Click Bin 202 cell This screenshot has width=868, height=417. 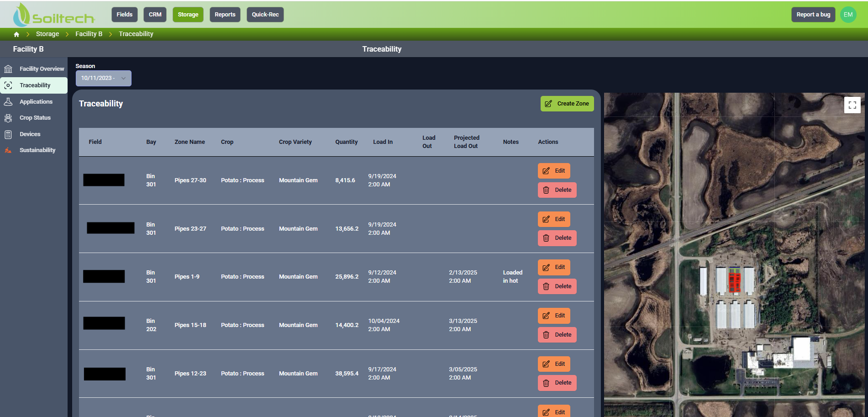[151, 325]
